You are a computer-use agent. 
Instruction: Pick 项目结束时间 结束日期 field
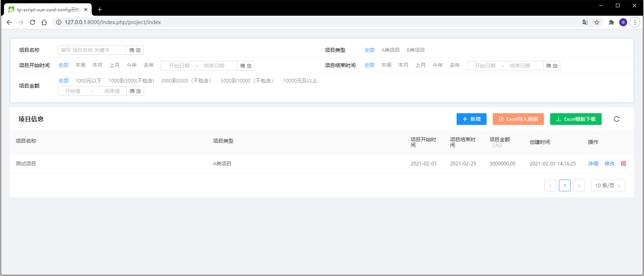(520, 66)
